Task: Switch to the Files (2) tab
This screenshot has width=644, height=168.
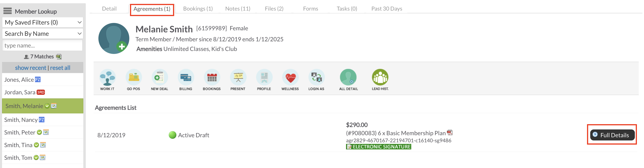Action: (x=274, y=8)
